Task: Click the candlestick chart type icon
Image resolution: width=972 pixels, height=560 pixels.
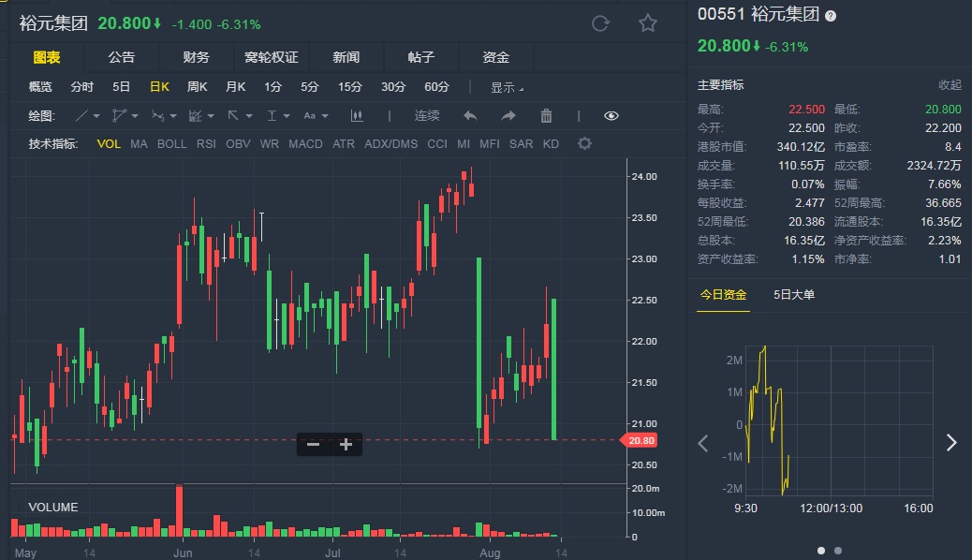Action: 357,116
